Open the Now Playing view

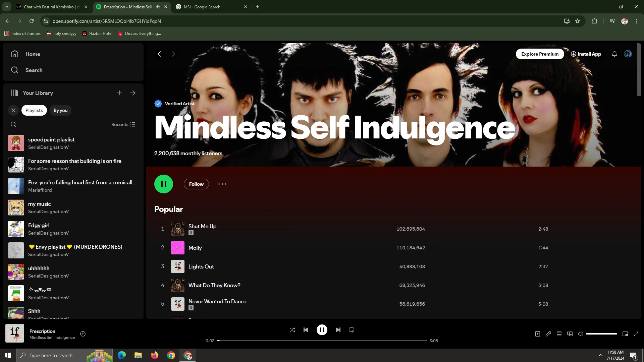(538, 334)
